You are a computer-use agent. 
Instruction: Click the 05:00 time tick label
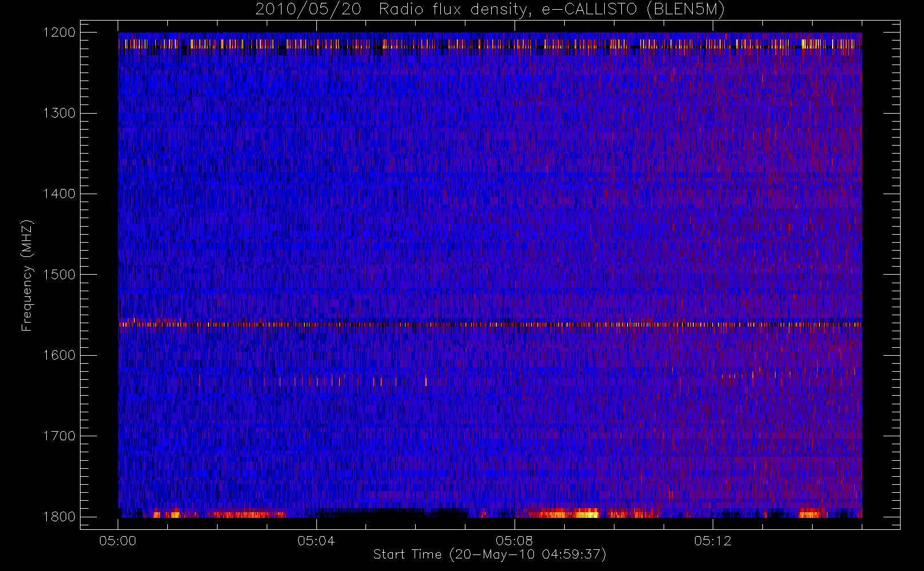tap(118, 541)
